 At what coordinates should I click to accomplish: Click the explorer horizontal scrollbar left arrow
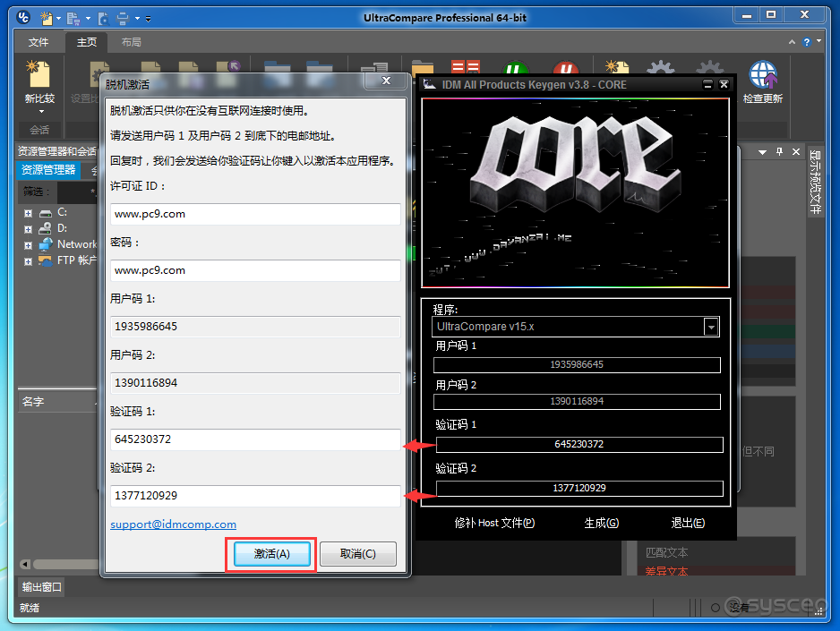point(25,564)
